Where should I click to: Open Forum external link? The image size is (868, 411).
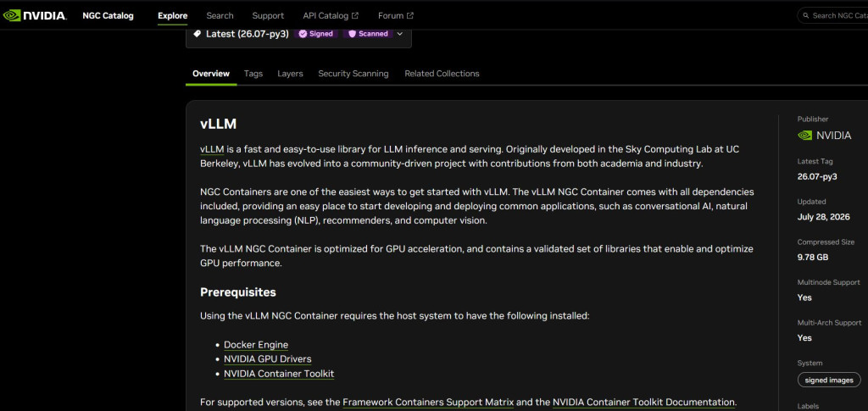(x=396, y=15)
